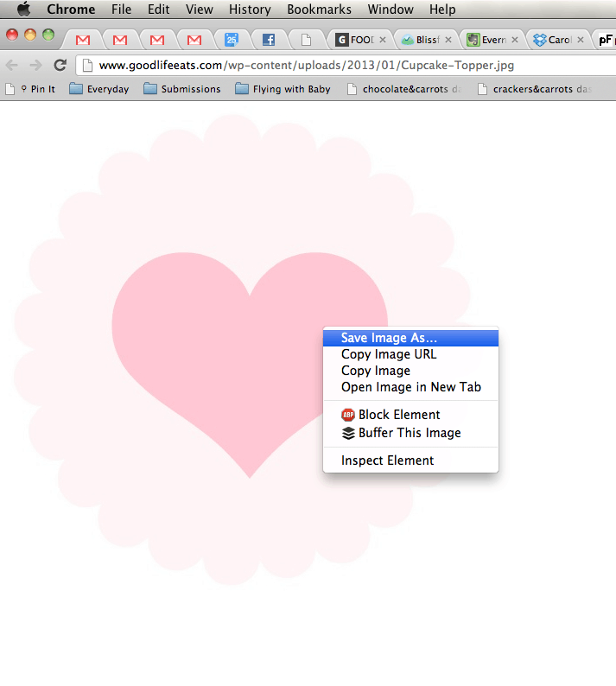Open the Flying with Baby bookmark folder
Screen dimensions: 616x686
pyautogui.click(x=283, y=89)
